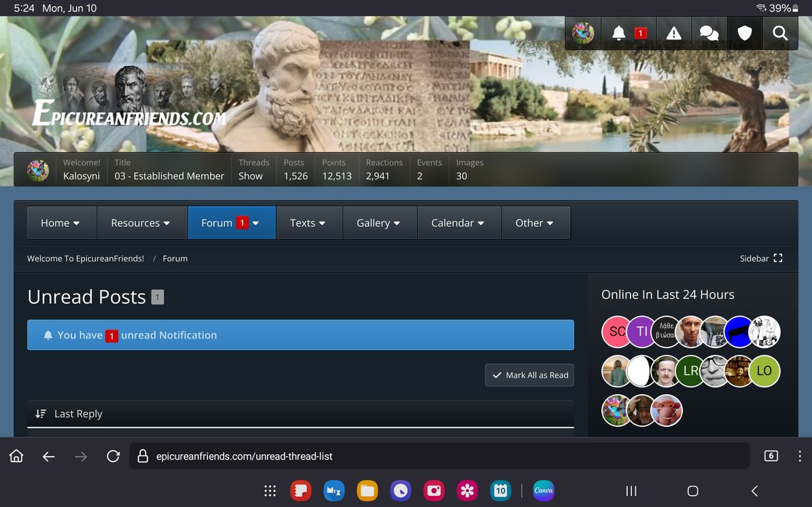812x507 pixels.
Task: Open the notifications bell icon
Action: click(619, 33)
